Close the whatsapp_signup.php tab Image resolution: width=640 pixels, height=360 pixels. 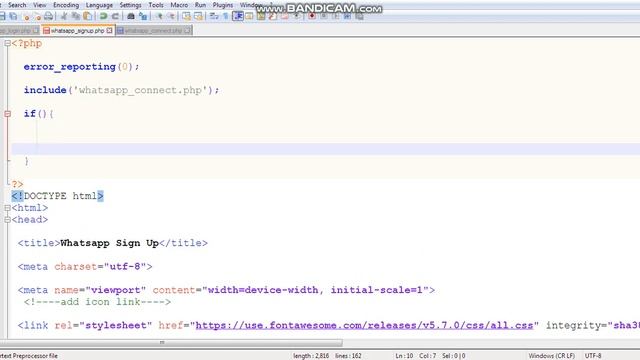coord(109,31)
